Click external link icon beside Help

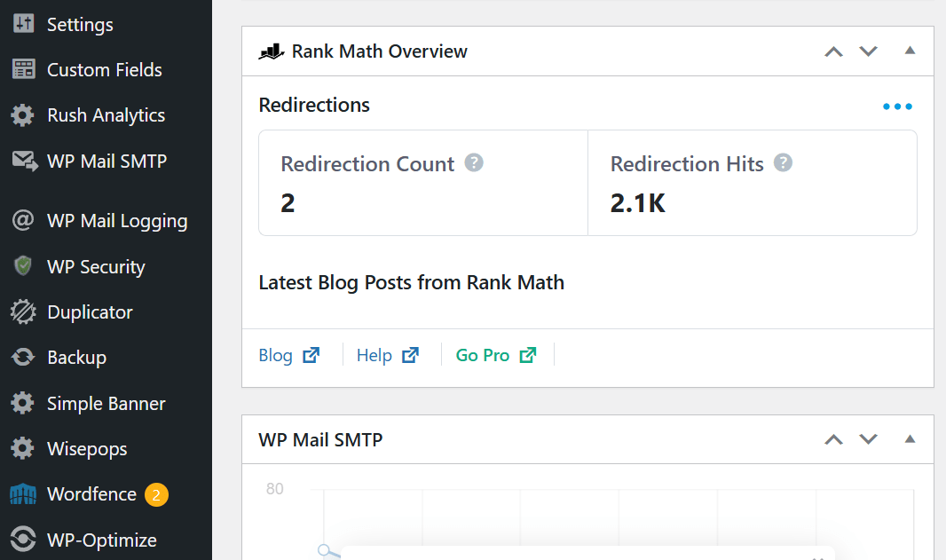410,355
